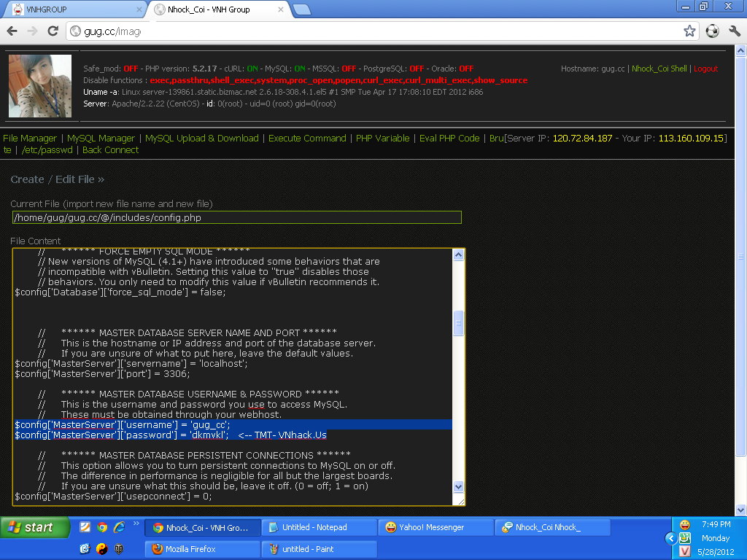
Task: Click the yin-yang quick launch icon
Action: [102, 549]
